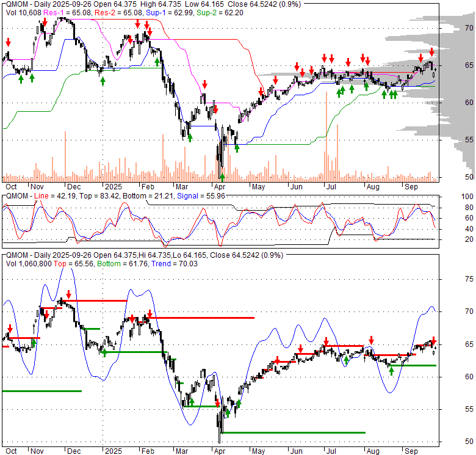
Task: Click the '100' oscillator axis value
Action: point(467,197)
